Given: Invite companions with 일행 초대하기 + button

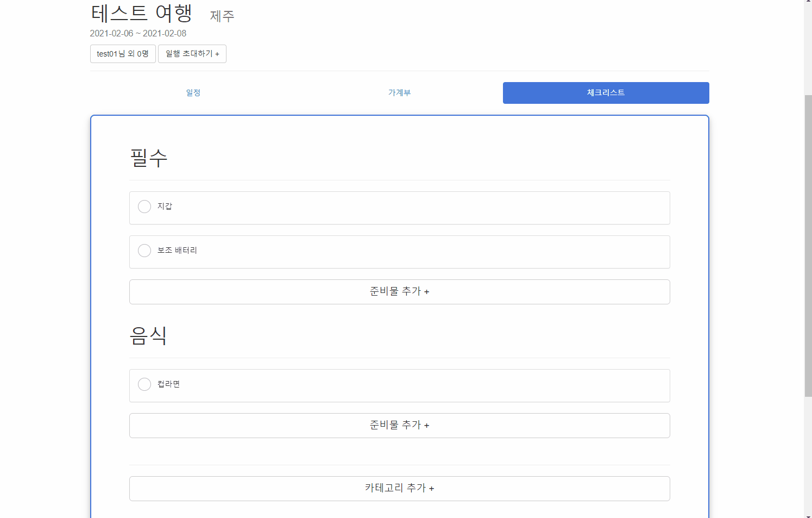Looking at the screenshot, I should tap(192, 54).
